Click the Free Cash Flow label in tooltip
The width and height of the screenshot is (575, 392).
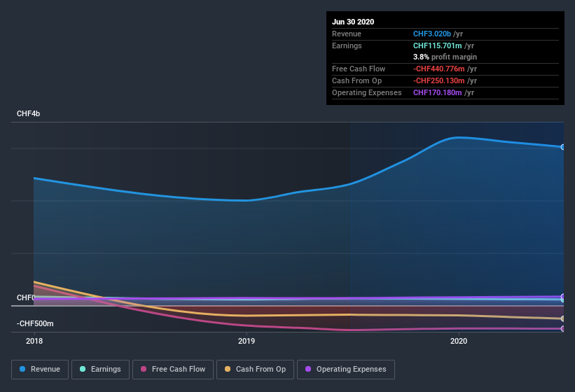click(x=359, y=69)
